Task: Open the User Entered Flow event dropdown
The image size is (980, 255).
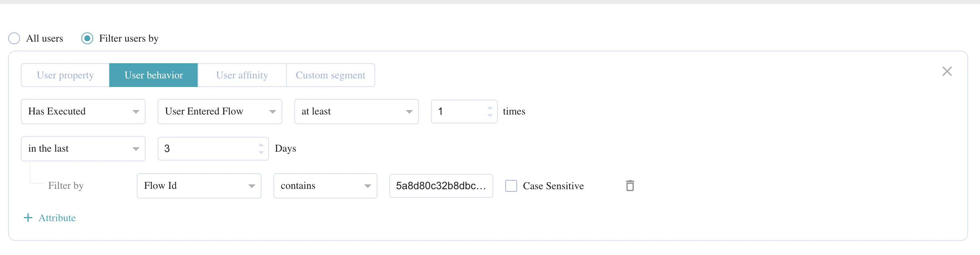Action: point(220,111)
